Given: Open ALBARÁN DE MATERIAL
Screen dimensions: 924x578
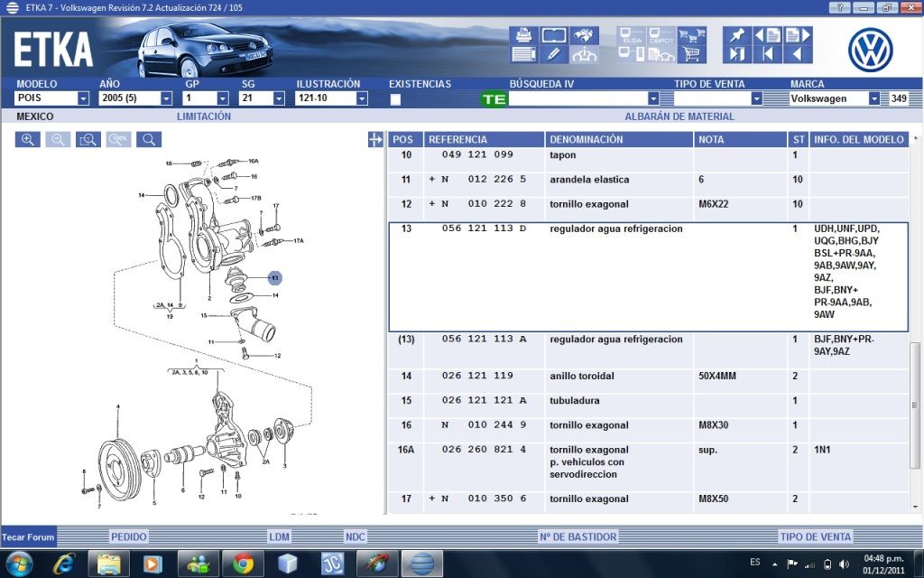Looking at the screenshot, I should pos(679,117).
